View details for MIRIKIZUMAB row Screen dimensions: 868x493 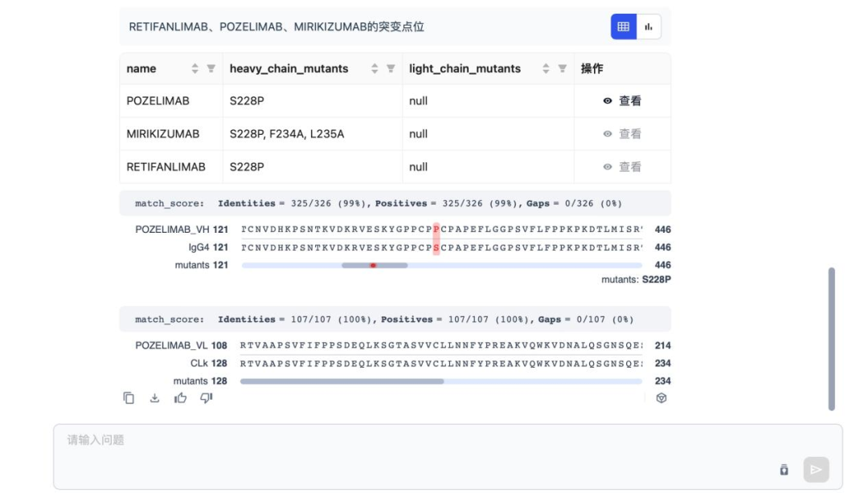622,134
